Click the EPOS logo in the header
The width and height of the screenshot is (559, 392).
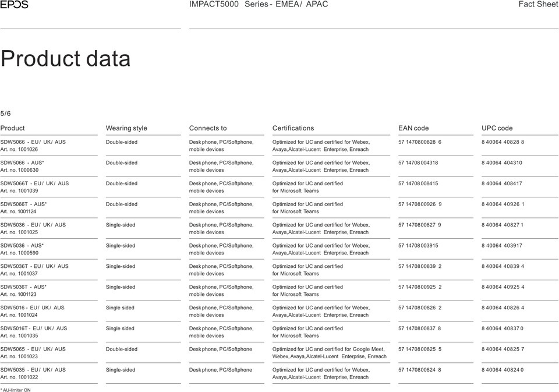pyautogui.click(x=14, y=4)
